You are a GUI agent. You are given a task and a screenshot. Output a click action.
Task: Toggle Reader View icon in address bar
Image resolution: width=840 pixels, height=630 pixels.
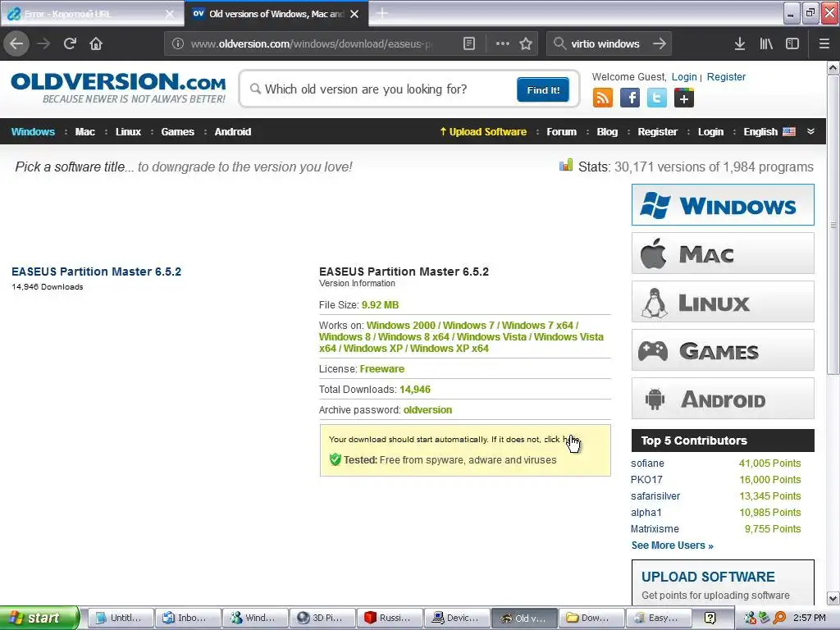pos(468,43)
